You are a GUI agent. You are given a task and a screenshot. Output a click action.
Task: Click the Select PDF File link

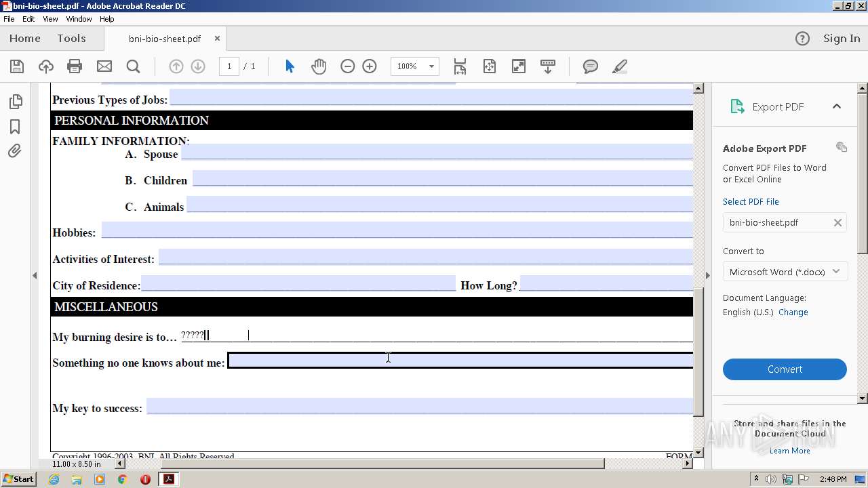pos(751,201)
